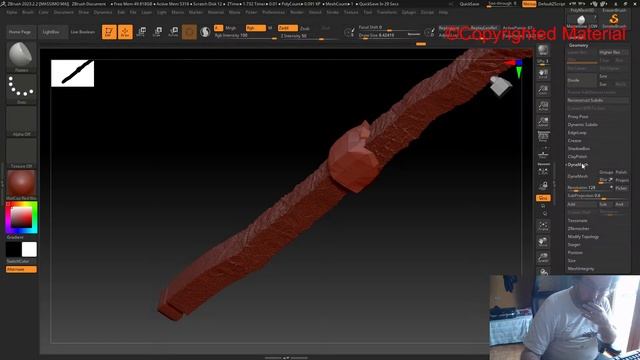Open the Material menu
The width and height of the screenshot is (640, 360).
click(x=216, y=12)
